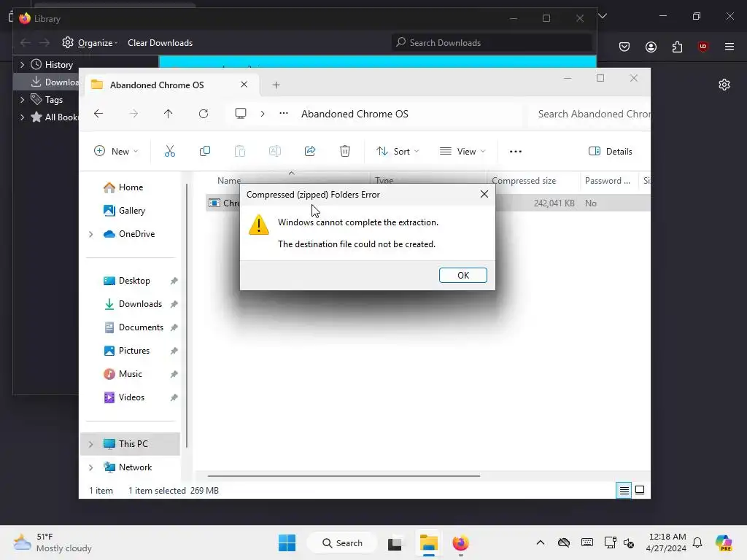Click the horizontal scrollbar in file list
This screenshot has width=747, height=560.
[x=344, y=475]
